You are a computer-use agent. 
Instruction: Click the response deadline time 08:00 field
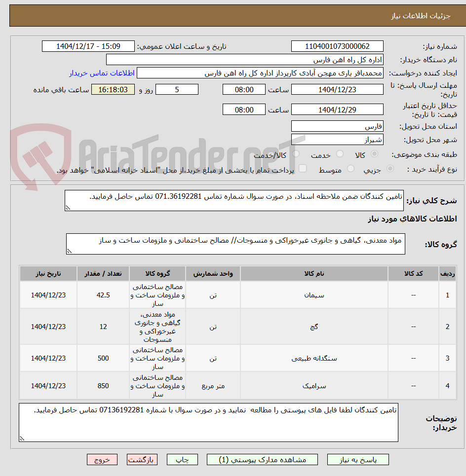tap(244, 90)
